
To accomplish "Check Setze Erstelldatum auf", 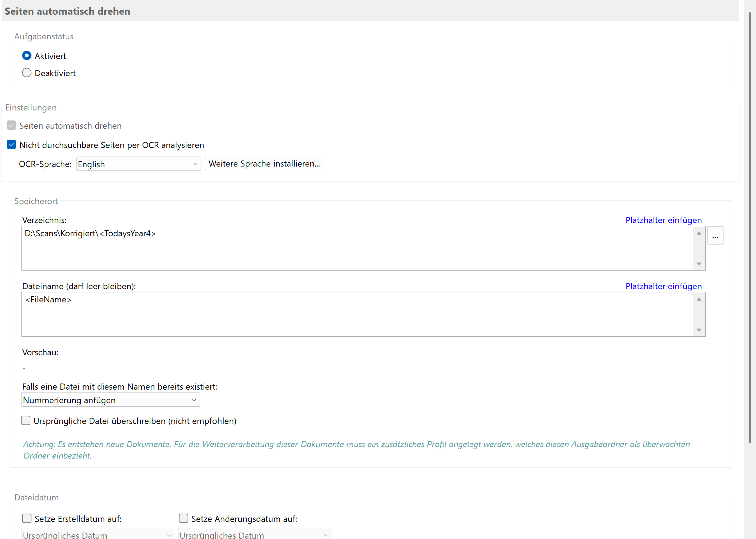I will (27, 519).
